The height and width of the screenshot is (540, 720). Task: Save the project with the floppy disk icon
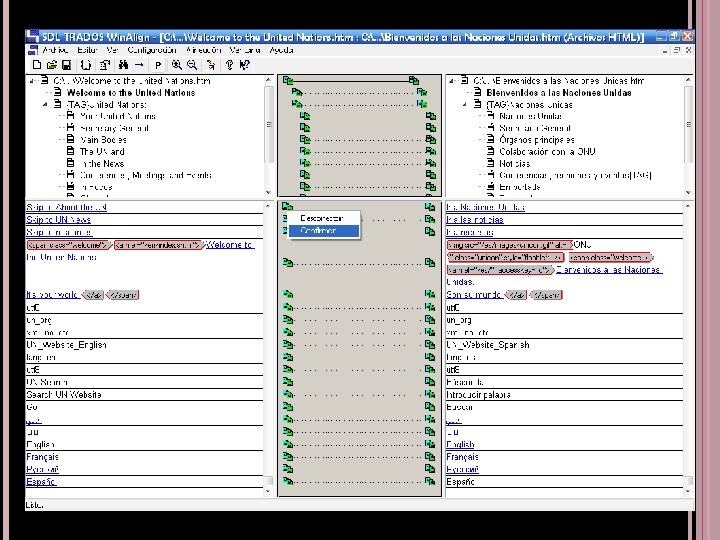pyautogui.click(x=67, y=65)
